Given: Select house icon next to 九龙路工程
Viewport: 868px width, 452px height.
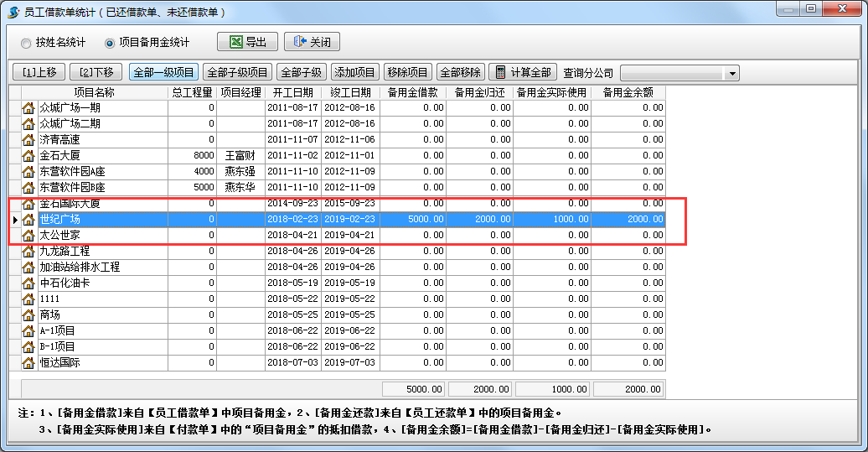Looking at the screenshot, I should pyautogui.click(x=28, y=252).
